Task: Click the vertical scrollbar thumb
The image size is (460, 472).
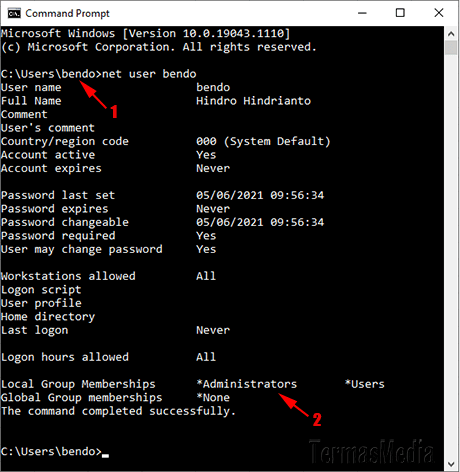Action: pyautogui.click(x=451, y=48)
